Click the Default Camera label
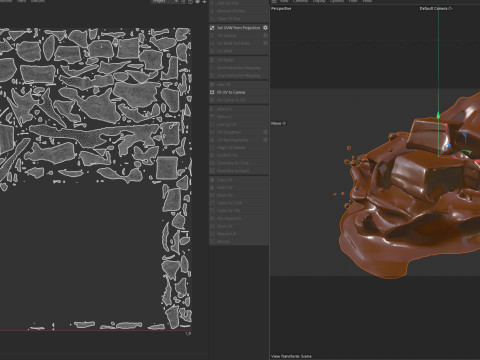The height and width of the screenshot is (360, 480). point(436,8)
